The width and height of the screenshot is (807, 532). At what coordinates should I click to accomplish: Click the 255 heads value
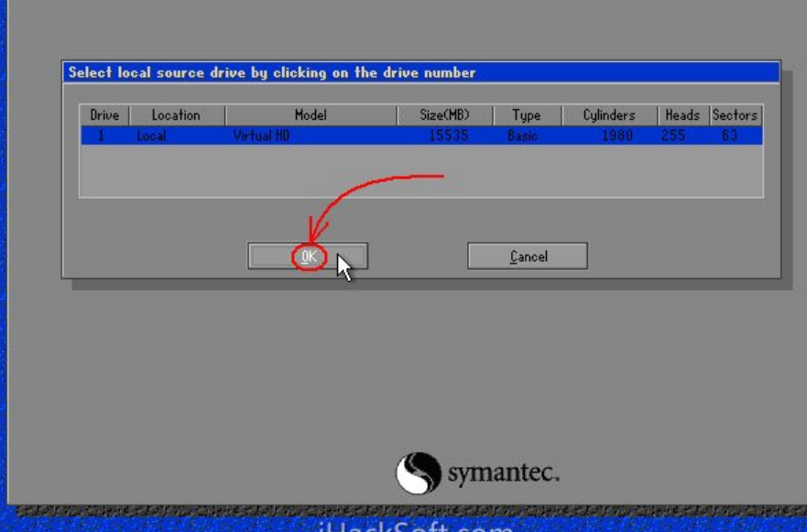tap(675, 136)
